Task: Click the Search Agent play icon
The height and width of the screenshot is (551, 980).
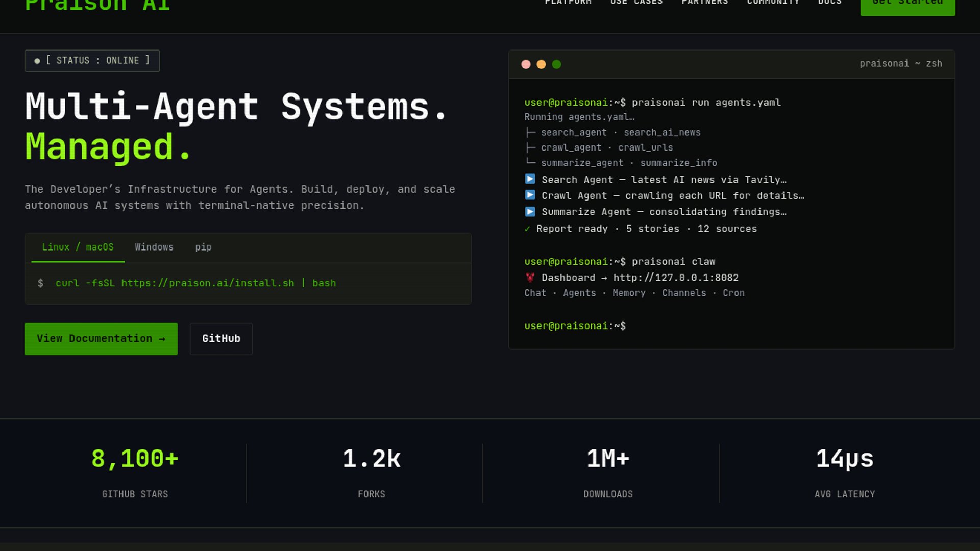Action: 530,179
